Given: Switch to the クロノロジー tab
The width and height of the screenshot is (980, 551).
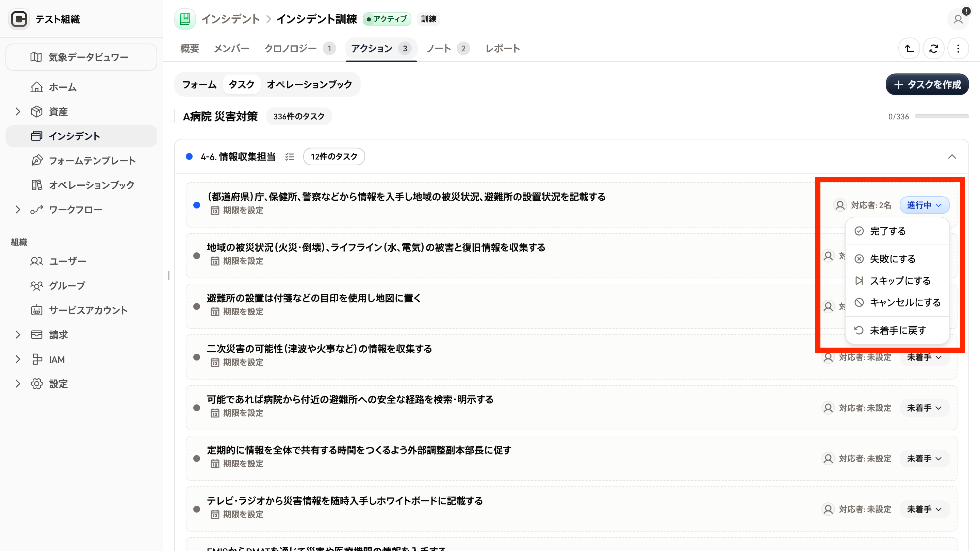Looking at the screenshot, I should pos(300,48).
